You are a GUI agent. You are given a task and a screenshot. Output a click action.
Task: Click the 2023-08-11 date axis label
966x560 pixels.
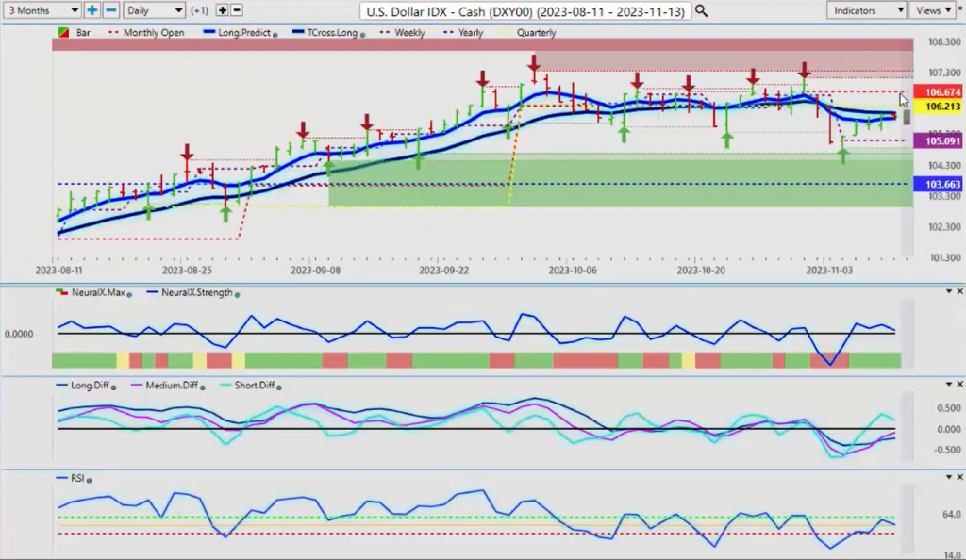click(58, 271)
